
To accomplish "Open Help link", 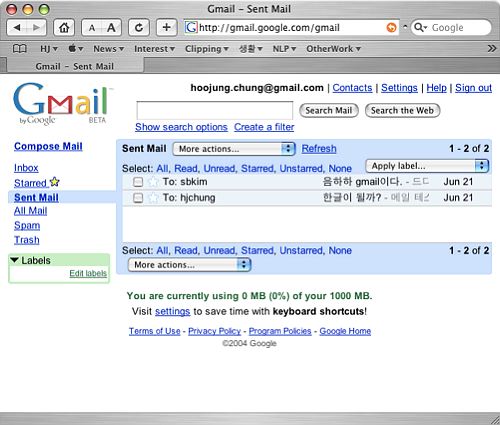I will (x=436, y=88).
